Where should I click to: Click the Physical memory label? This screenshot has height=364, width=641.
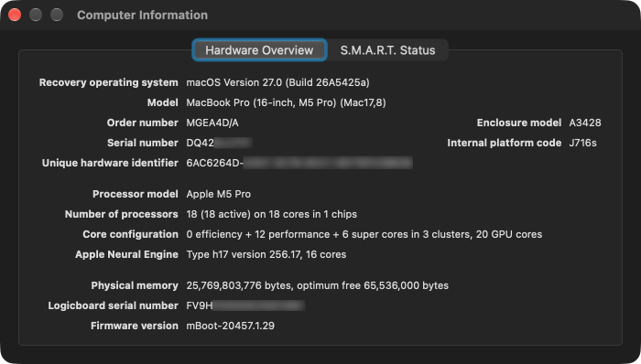point(135,284)
